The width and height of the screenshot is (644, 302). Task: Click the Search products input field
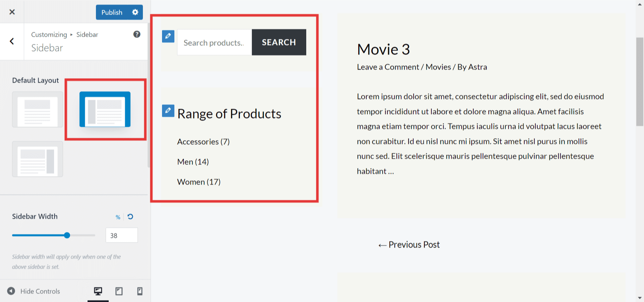click(214, 42)
